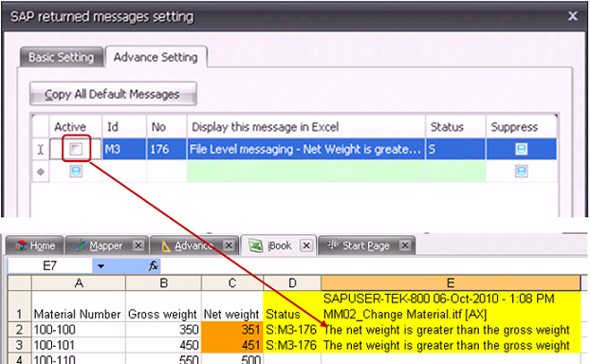The image size is (590, 364).
Task: Select net weight message cell in row 3
Action: [x=451, y=345]
